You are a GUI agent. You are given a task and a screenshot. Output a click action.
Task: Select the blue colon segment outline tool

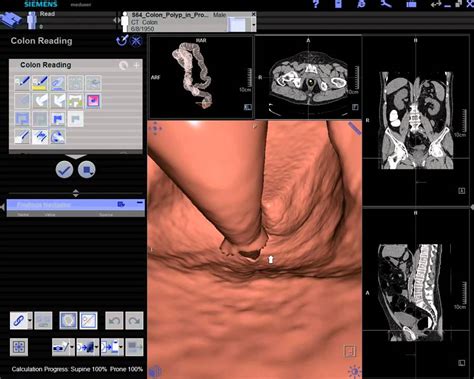[x=22, y=119]
